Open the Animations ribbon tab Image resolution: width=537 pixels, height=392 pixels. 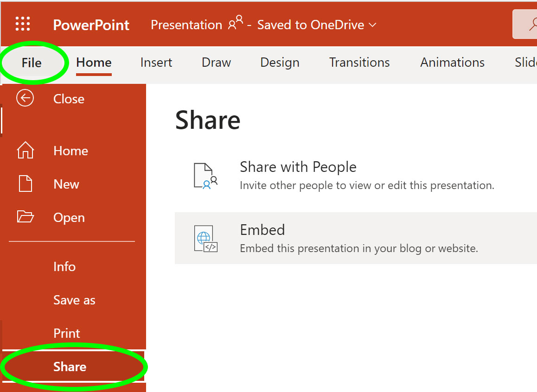pyautogui.click(x=453, y=63)
